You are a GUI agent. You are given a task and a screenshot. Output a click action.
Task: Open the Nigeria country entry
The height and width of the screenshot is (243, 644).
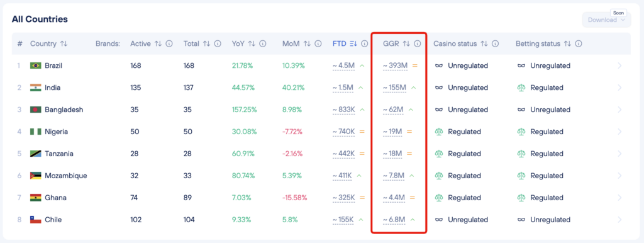coord(56,132)
